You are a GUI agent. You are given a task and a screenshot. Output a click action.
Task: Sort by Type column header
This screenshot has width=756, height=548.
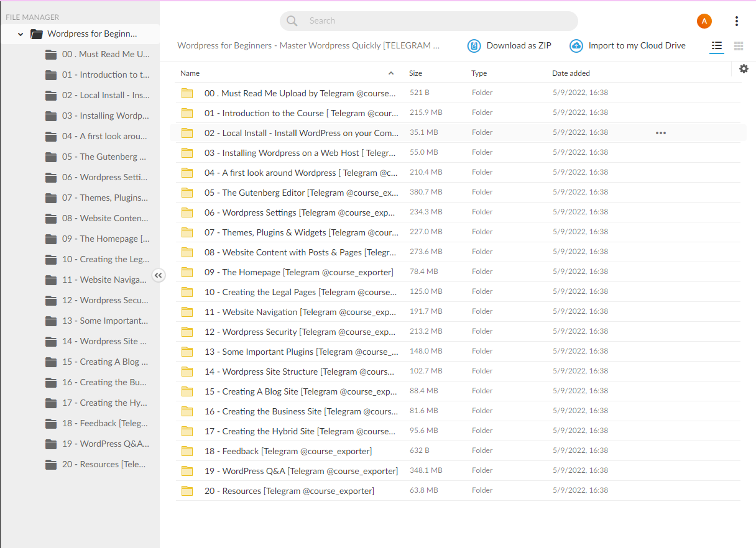tap(479, 73)
